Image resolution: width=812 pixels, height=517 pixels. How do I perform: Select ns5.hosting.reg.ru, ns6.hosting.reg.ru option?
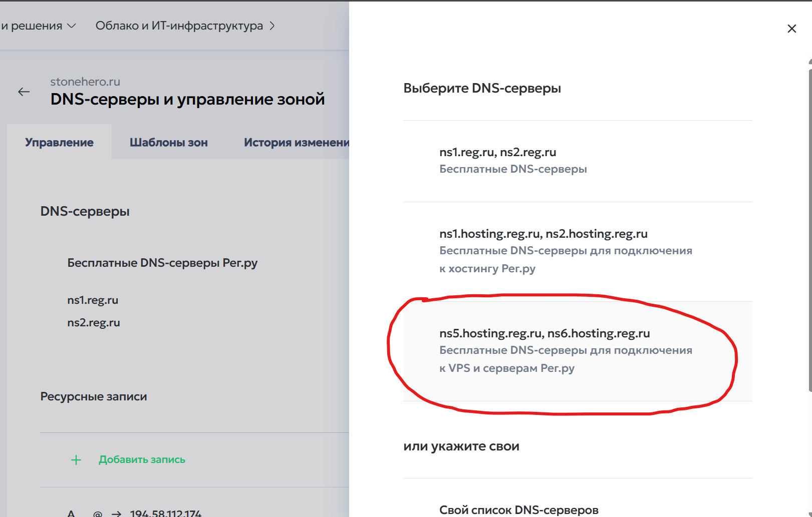tap(578, 351)
